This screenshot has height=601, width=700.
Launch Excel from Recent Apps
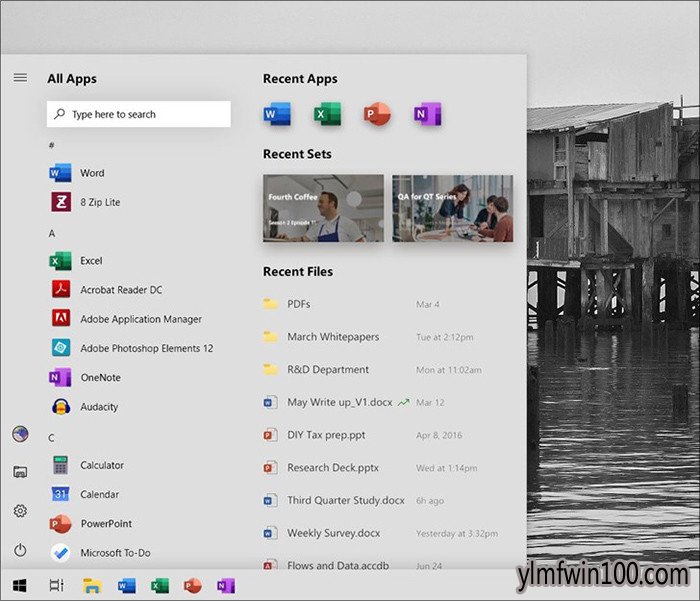click(x=327, y=114)
